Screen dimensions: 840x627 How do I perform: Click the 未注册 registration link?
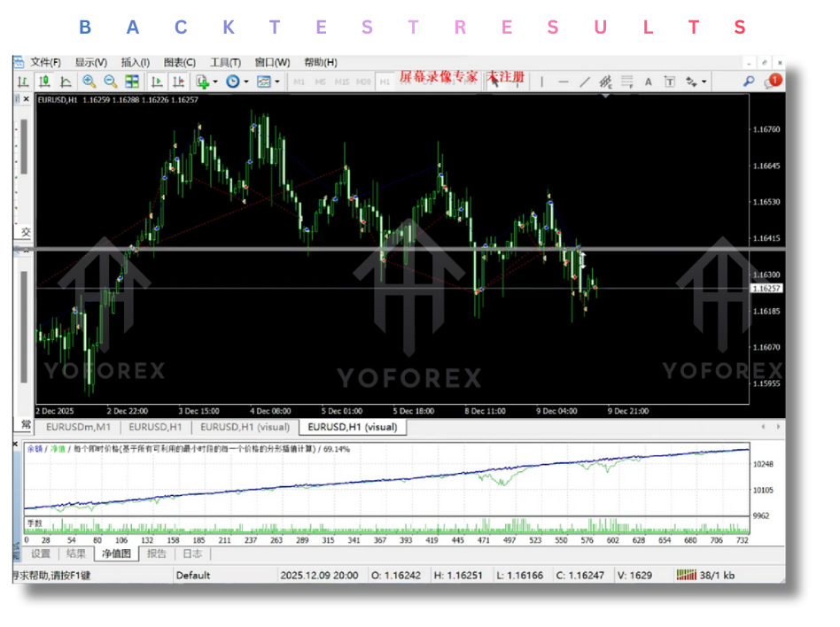click(x=503, y=76)
